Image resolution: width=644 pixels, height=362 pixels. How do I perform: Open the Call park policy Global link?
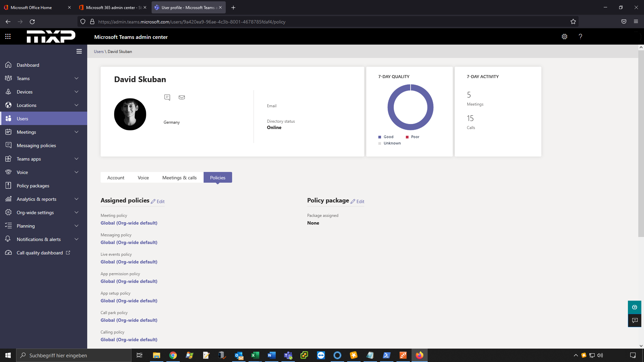click(129, 320)
